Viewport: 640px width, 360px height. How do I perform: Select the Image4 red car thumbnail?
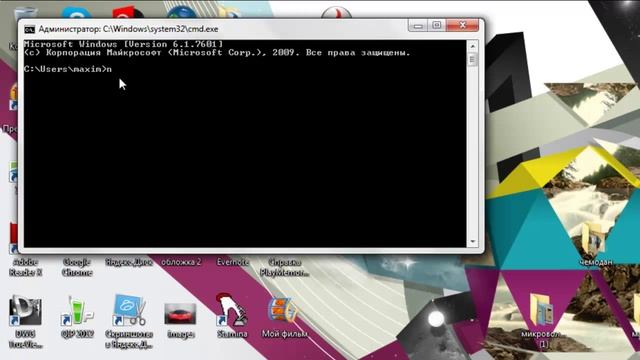pyautogui.click(x=180, y=313)
